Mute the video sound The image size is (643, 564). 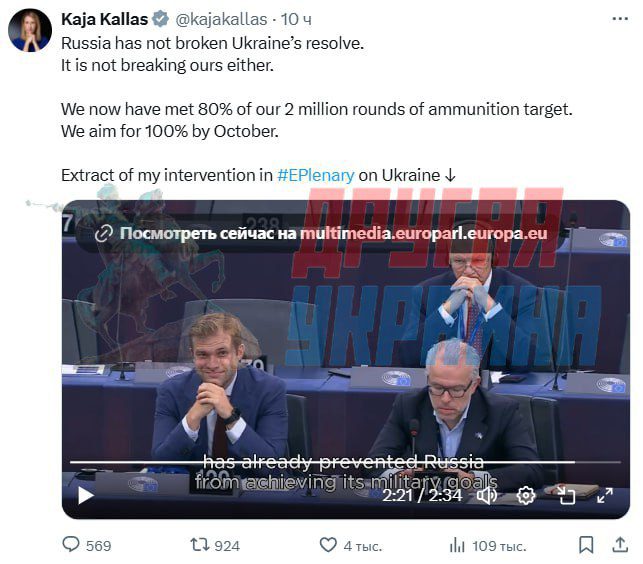tap(487, 495)
